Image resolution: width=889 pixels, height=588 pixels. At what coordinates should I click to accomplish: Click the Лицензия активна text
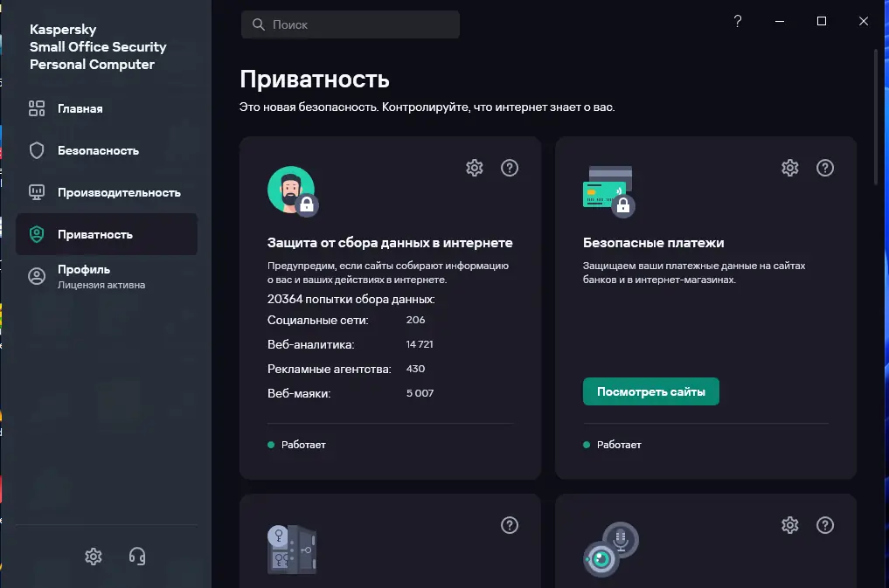click(x=101, y=285)
